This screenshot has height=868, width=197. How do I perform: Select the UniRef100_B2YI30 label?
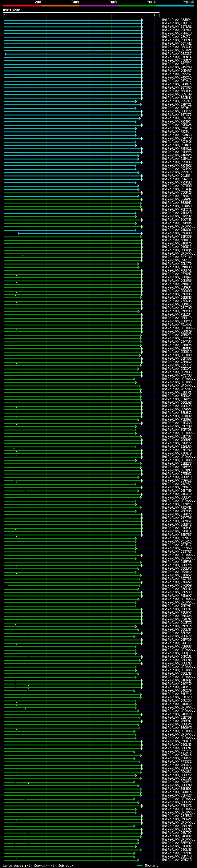pyautogui.click(x=177, y=257)
